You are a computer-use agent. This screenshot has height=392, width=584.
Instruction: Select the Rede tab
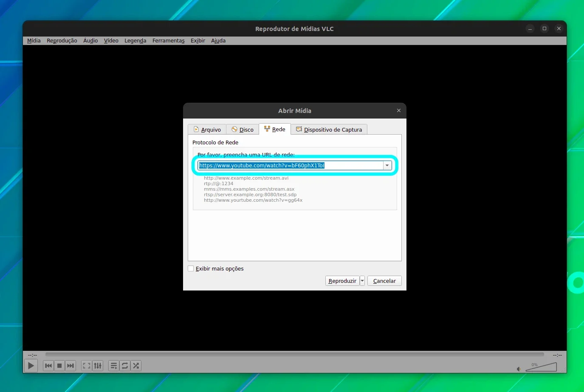(x=275, y=129)
